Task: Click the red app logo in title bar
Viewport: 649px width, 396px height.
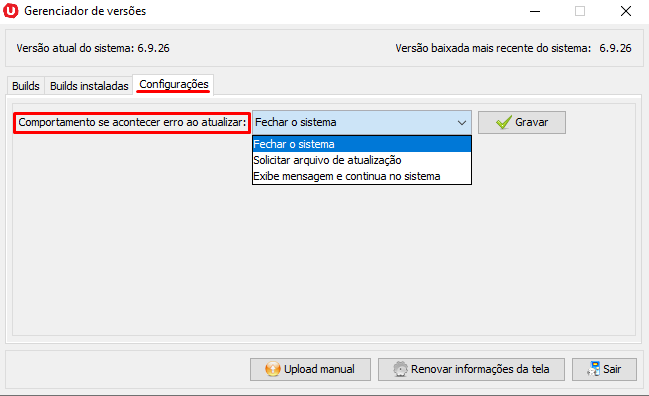Action: click(x=10, y=11)
